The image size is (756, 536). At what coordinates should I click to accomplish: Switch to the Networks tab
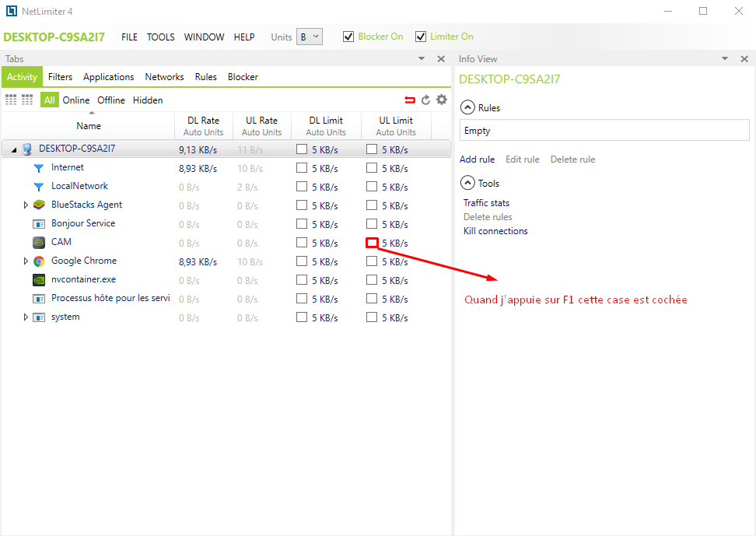click(x=164, y=77)
